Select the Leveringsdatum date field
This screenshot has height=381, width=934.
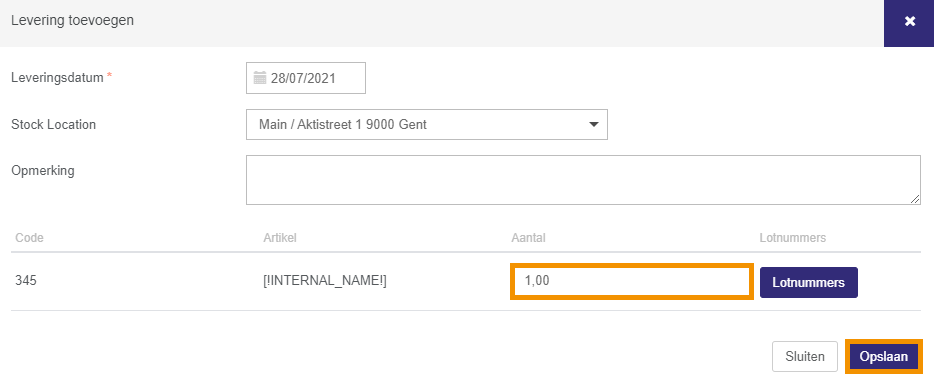[306, 78]
